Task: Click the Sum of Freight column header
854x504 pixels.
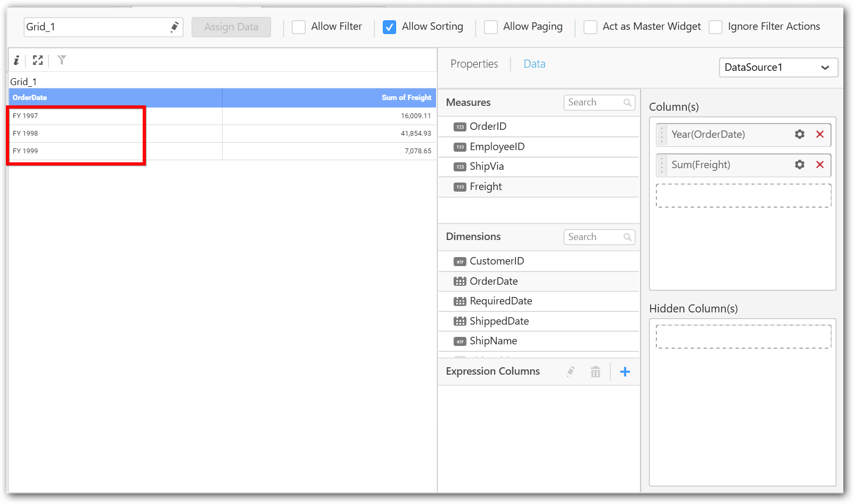Action: point(406,98)
